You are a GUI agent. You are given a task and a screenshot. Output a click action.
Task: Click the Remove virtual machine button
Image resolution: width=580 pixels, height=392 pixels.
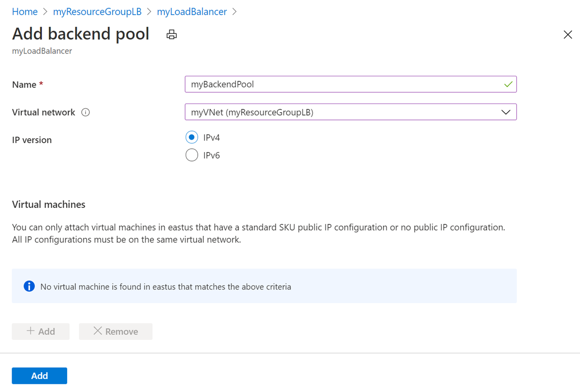coord(116,332)
